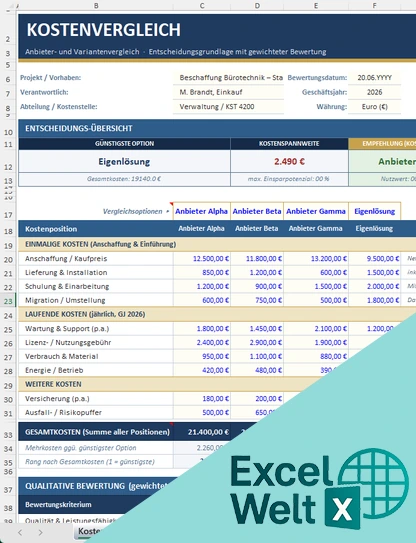Select column D header
This screenshot has height=543, width=416.
(257, 6)
